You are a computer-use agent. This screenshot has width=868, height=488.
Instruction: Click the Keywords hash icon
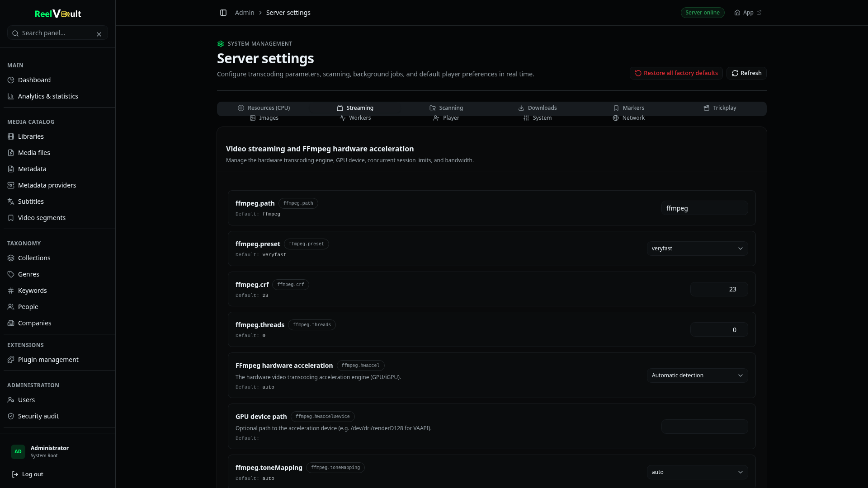(x=11, y=291)
